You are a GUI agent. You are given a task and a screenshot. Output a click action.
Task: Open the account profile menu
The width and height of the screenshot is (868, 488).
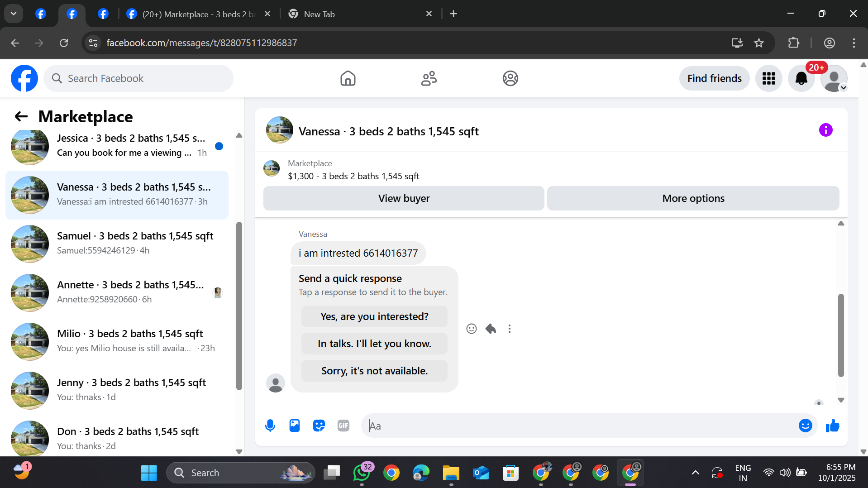(x=834, y=78)
